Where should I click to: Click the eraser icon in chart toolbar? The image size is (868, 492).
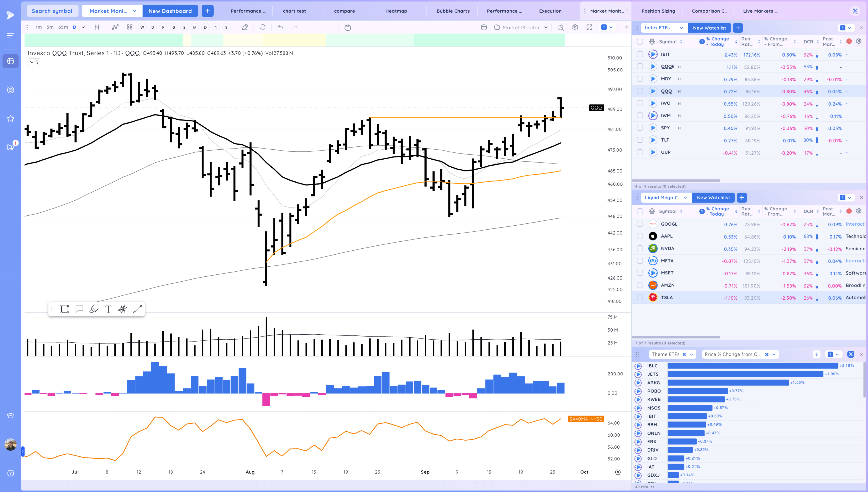tap(245, 27)
